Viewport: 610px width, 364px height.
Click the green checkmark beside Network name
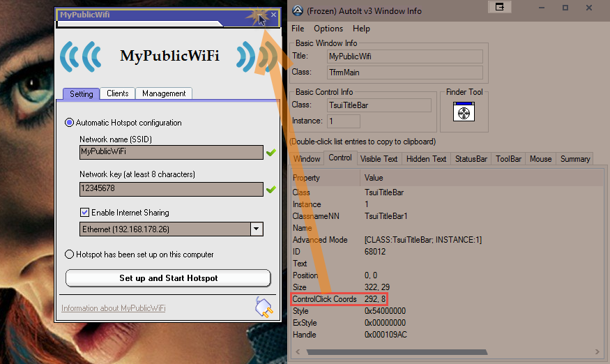(x=271, y=151)
